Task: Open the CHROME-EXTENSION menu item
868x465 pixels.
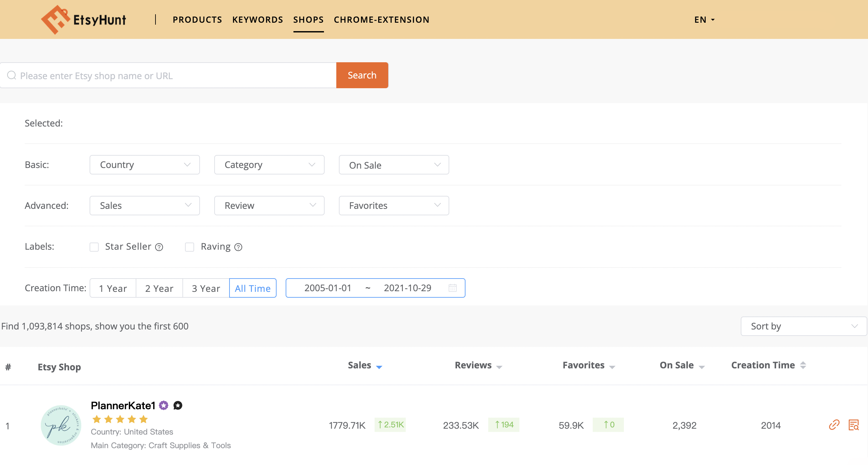Action: tap(381, 19)
